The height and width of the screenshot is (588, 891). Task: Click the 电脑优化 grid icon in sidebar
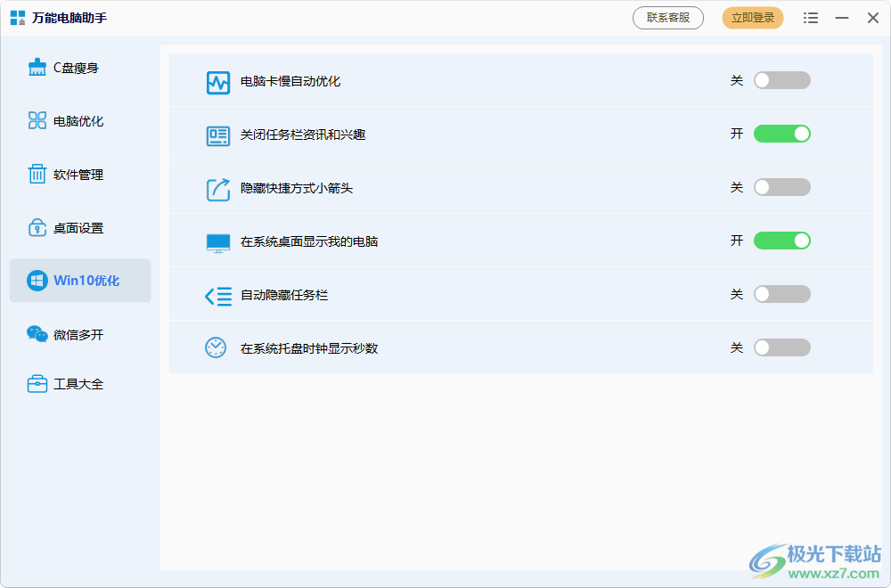pyautogui.click(x=37, y=120)
